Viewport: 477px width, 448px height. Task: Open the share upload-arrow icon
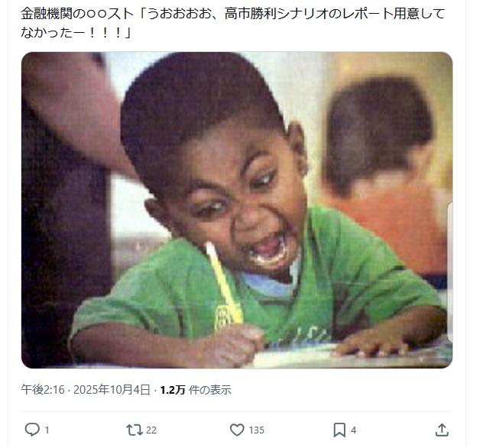(x=442, y=430)
